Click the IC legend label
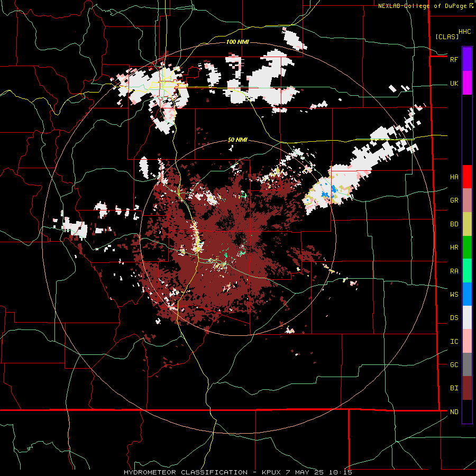 point(454,342)
